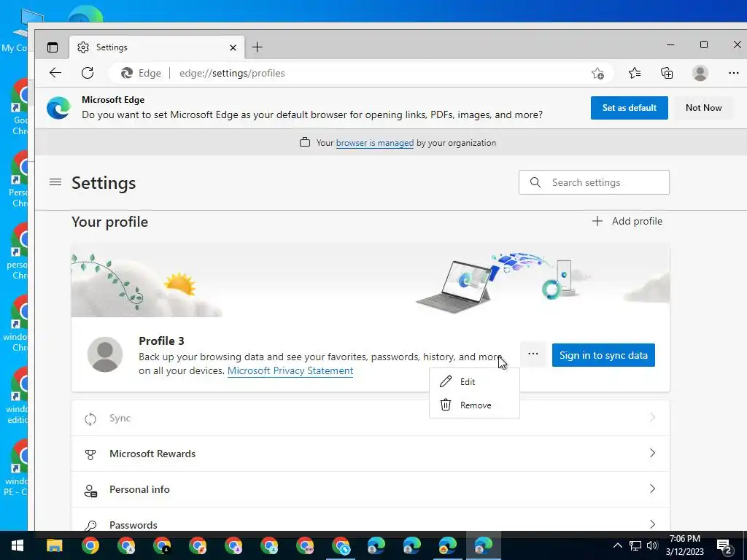Viewport: 747px width, 560px height.
Task: Click Add profile
Action: pyautogui.click(x=627, y=221)
